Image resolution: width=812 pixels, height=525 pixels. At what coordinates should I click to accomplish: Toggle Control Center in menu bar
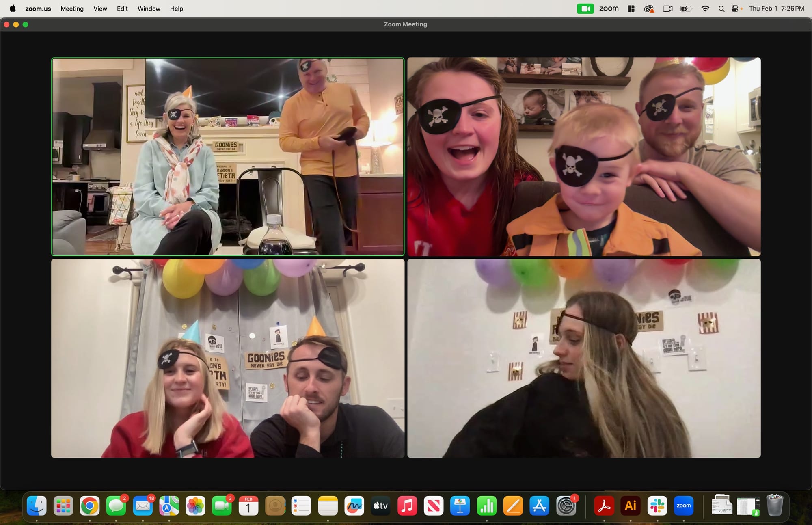735,9
